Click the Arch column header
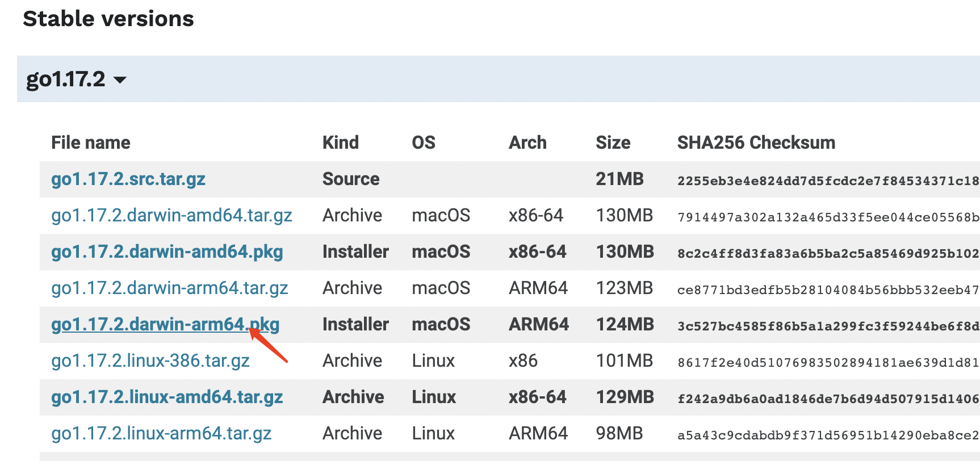The width and height of the screenshot is (980, 461). [x=527, y=143]
